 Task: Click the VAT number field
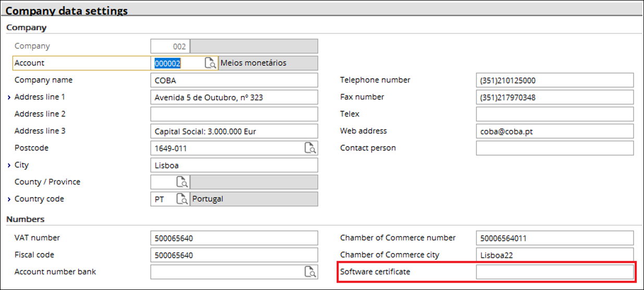click(x=233, y=238)
